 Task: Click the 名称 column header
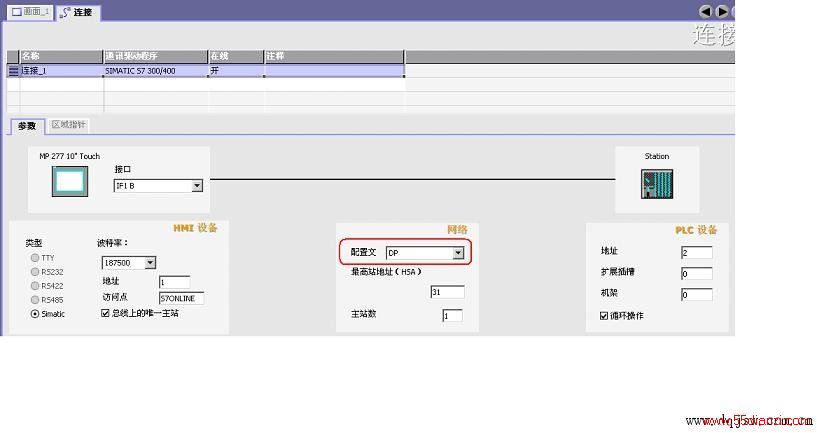tap(61, 56)
